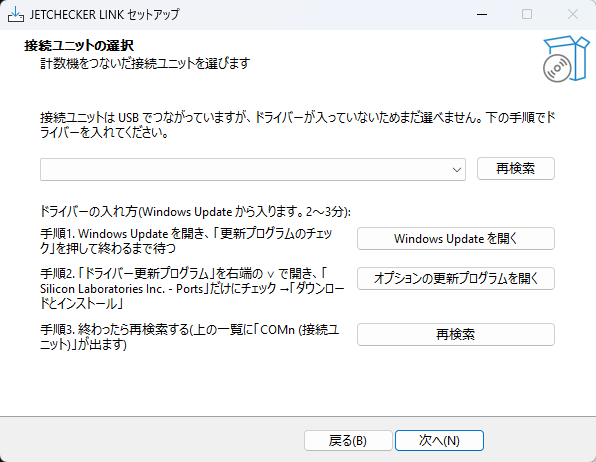
Task: Click the 手順2 Silicon Laboratories instruction text
Action: tap(192, 289)
